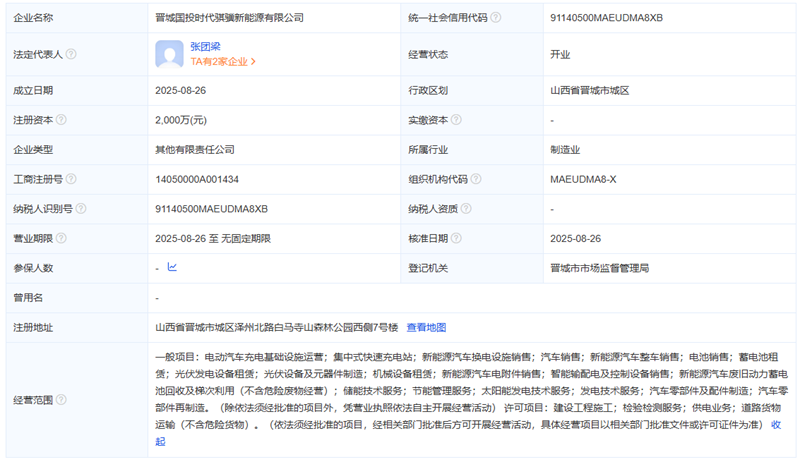Screen dimensions: 800x462
Task: Click the registered address text in 注册地址 row
Action: tap(276, 327)
